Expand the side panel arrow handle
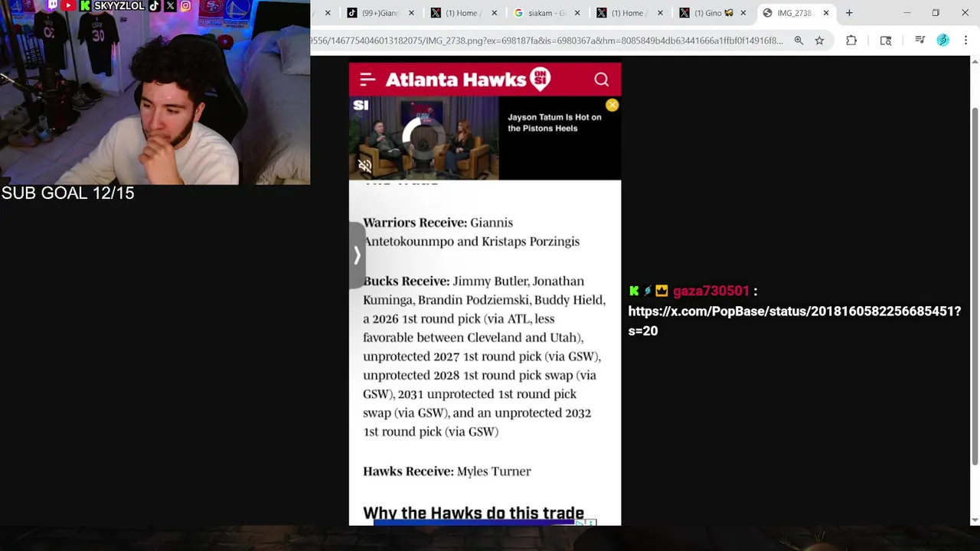 click(357, 256)
